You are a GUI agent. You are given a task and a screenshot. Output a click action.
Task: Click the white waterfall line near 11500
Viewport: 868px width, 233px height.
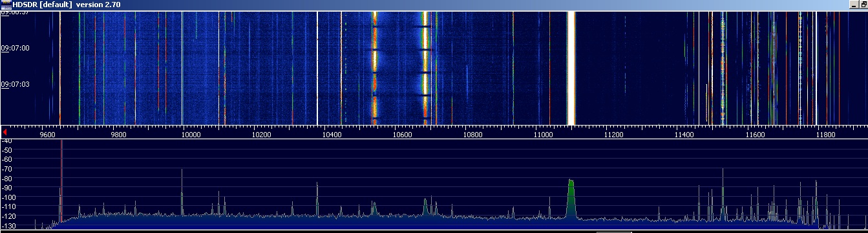712,68
